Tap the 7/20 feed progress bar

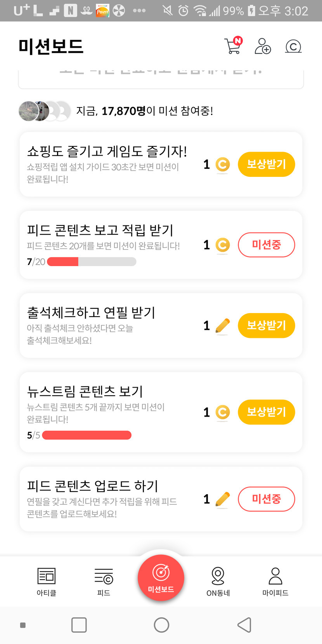[x=92, y=262]
